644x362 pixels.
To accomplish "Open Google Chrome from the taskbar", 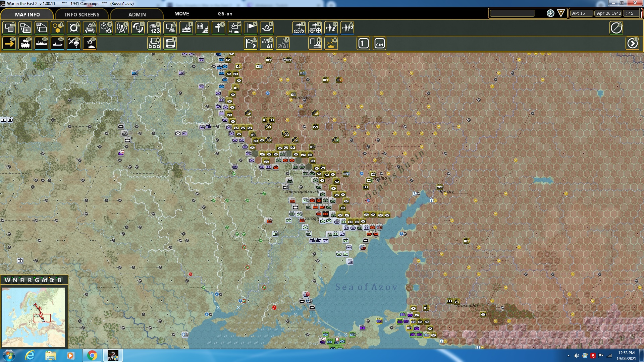I will tap(92, 355).
